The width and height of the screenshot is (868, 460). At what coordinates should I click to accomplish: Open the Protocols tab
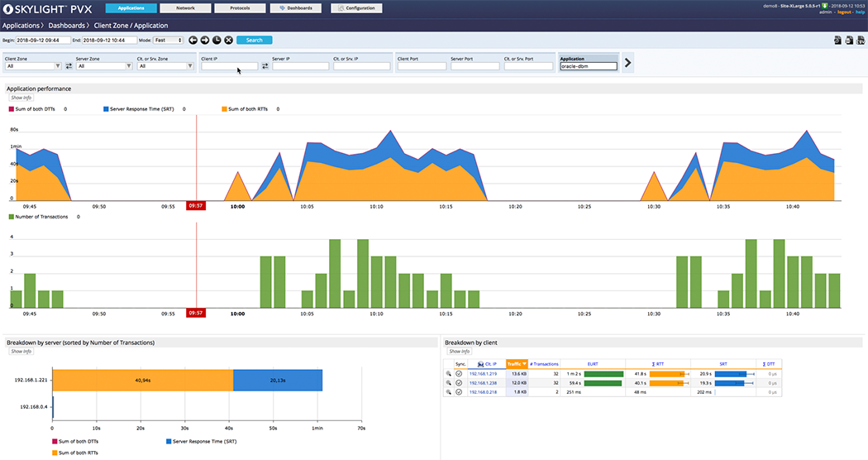[x=240, y=8]
